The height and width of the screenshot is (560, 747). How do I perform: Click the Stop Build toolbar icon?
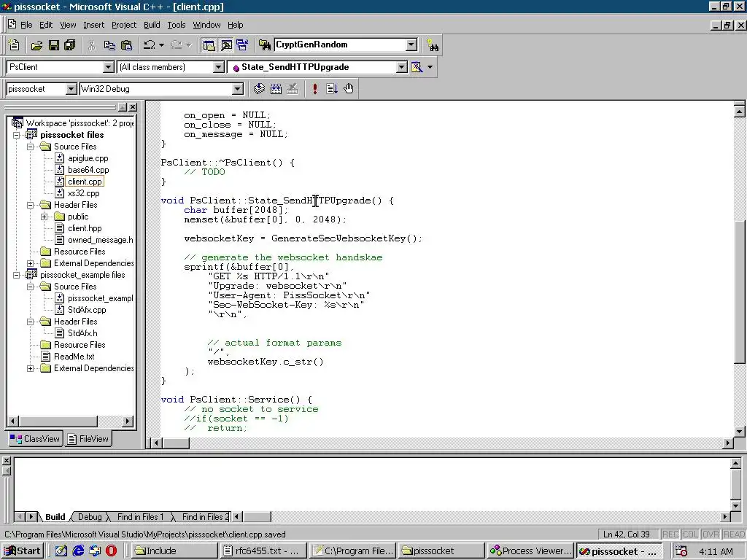point(293,88)
